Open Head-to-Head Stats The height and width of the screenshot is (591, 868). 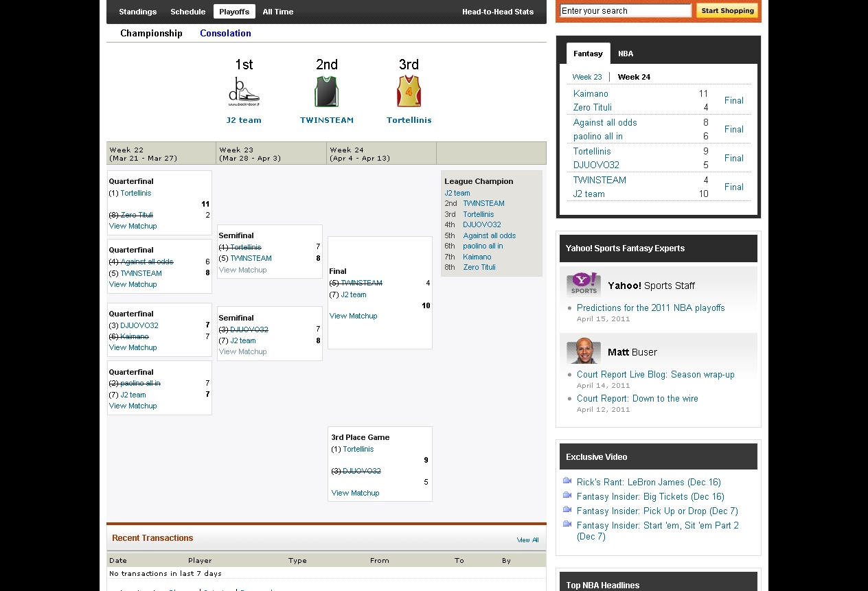498,12
